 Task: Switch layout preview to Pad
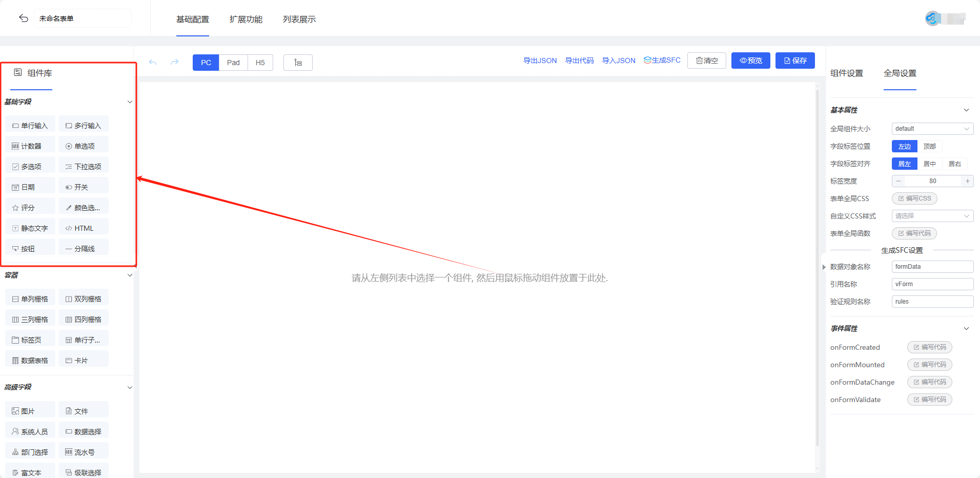click(x=233, y=63)
